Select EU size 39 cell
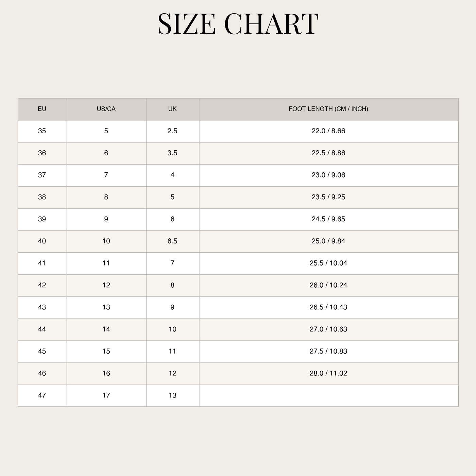The height and width of the screenshot is (476, 476). point(42,219)
